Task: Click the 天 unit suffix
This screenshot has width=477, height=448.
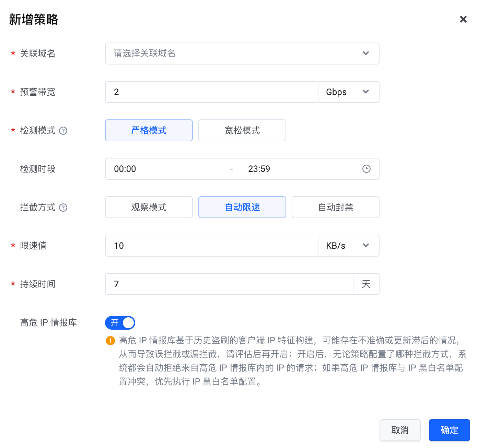Action: click(366, 284)
